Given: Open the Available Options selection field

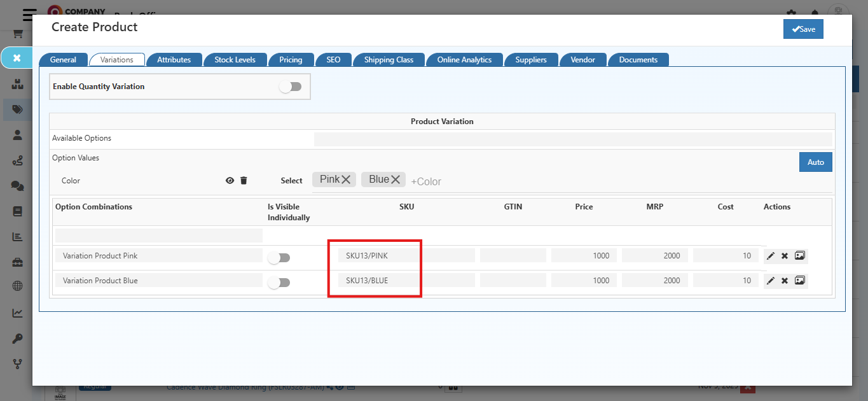Looking at the screenshot, I should pos(572,139).
